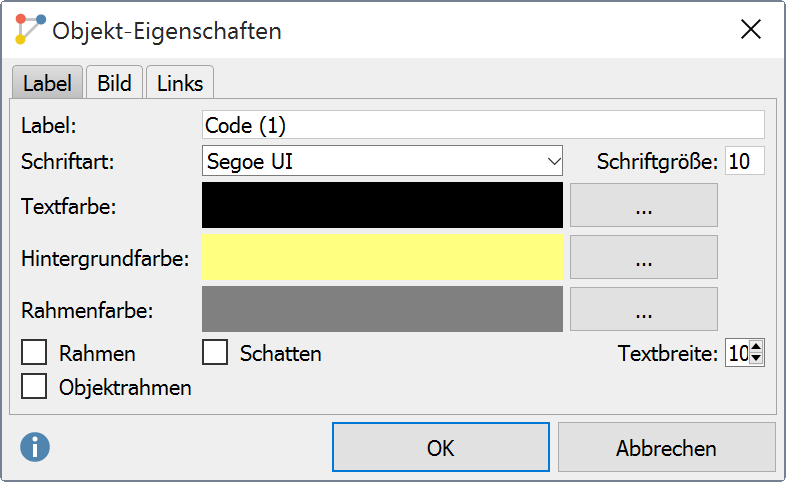Screen dimensions: 786x482
Task: Open the Schriftart dropdown list
Action: (382, 161)
